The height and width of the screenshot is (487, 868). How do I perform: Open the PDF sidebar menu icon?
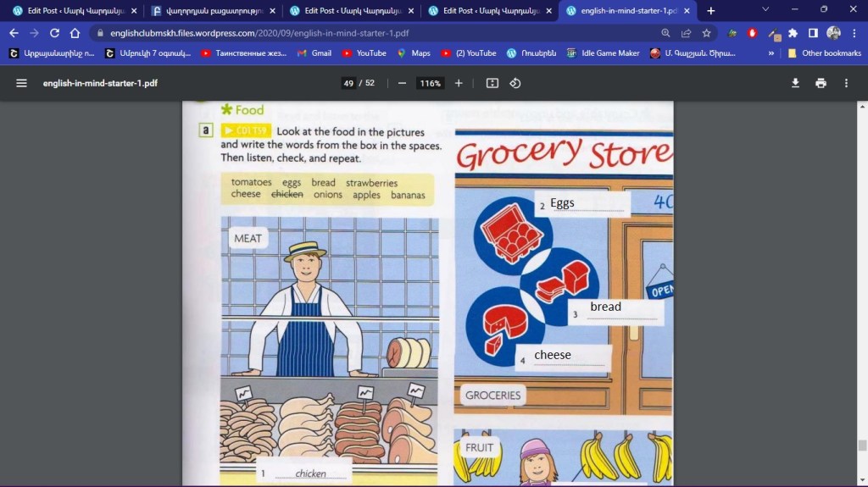21,83
